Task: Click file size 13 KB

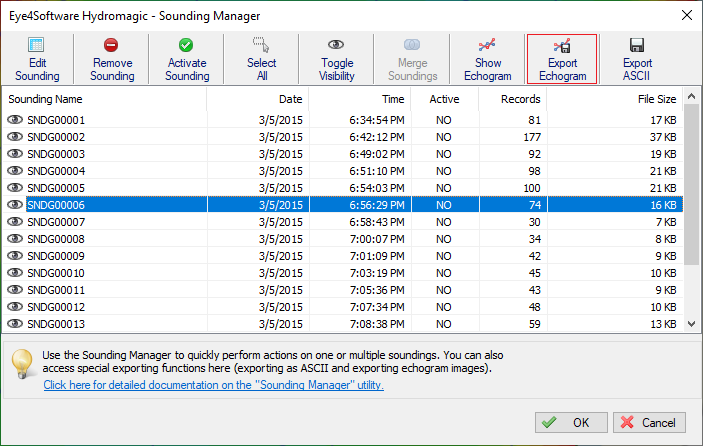Action: point(663,324)
